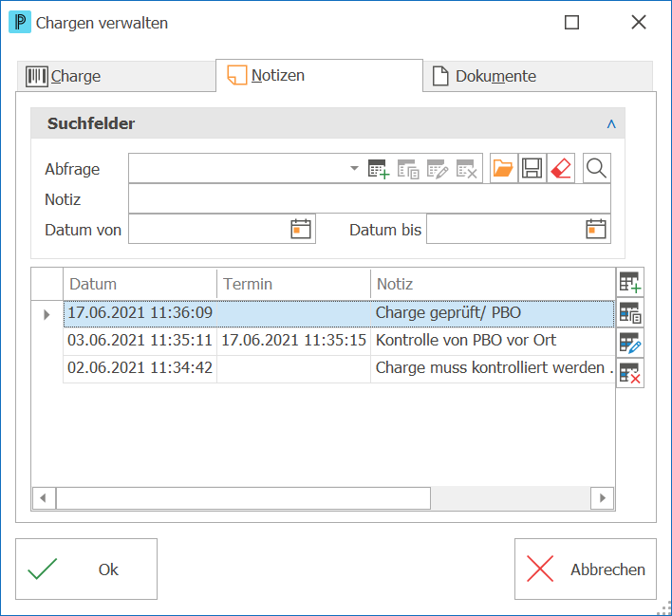Screen dimensions: 672x616
Task: Confirm with the Ok button
Action: click(x=86, y=569)
